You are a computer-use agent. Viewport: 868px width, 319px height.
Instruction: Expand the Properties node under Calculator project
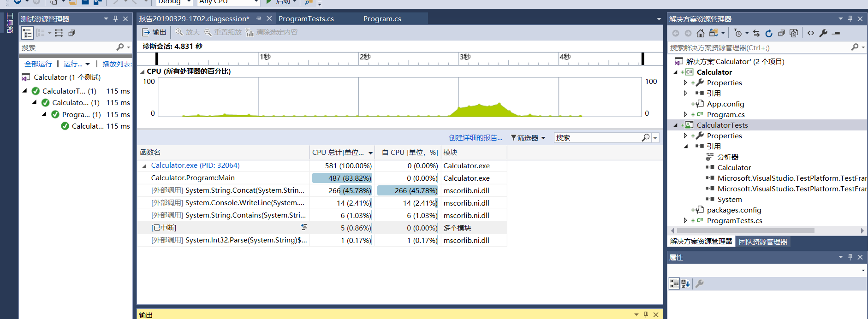pyautogui.click(x=685, y=83)
